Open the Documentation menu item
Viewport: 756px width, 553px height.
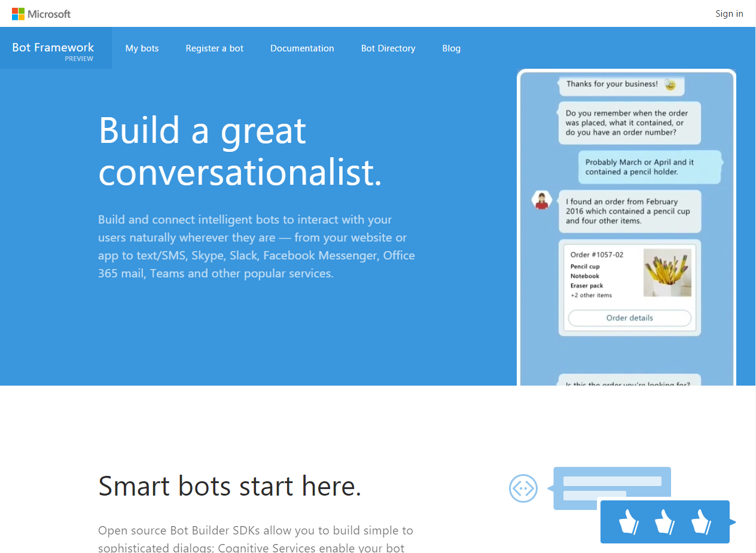(302, 48)
